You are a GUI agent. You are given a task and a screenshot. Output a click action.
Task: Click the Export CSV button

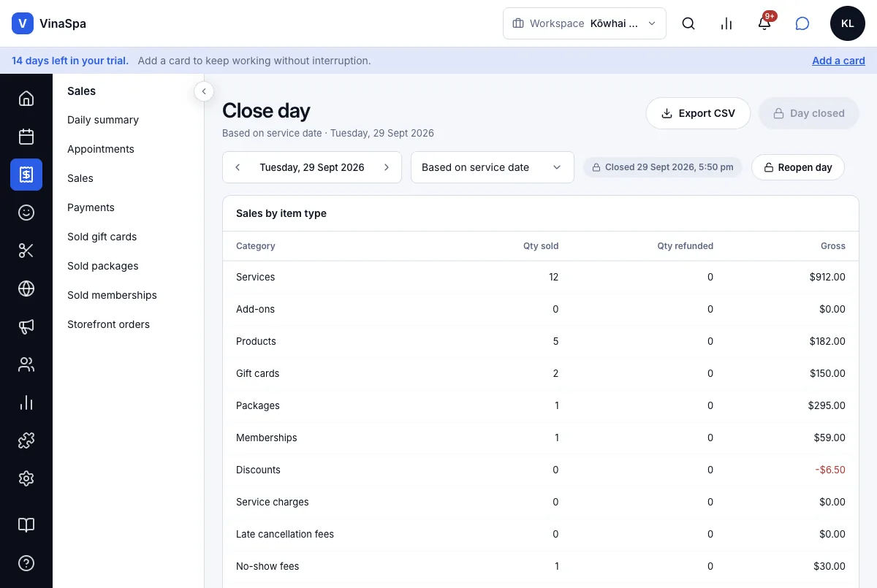[698, 113]
